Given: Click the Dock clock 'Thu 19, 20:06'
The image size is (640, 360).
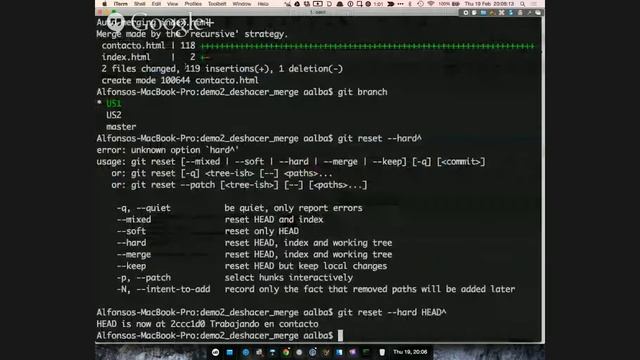Looking at the screenshot, I should pos(410,352).
